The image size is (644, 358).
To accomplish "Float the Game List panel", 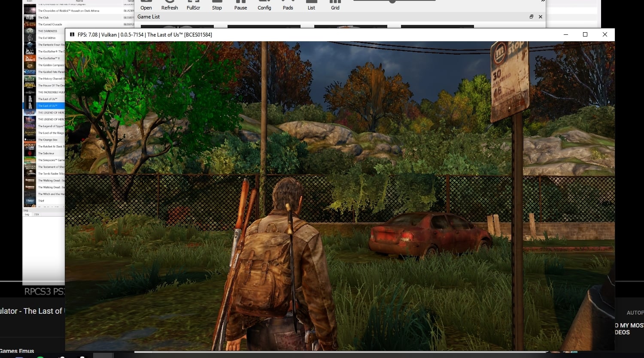I will click(532, 17).
